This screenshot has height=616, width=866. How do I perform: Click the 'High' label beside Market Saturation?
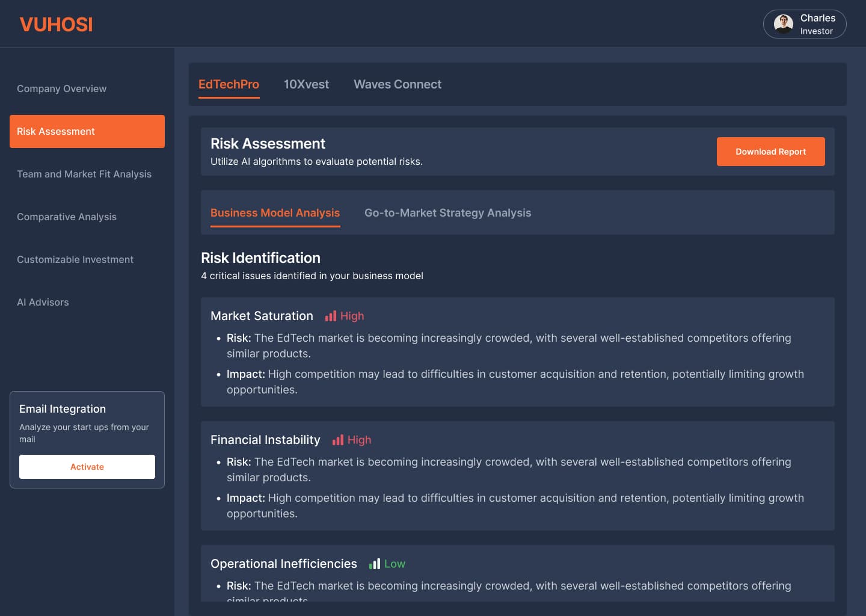click(x=352, y=316)
